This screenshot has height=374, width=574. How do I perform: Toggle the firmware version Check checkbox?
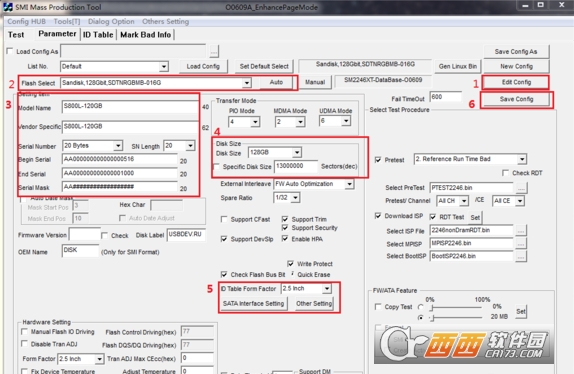click(x=105, y=235)
